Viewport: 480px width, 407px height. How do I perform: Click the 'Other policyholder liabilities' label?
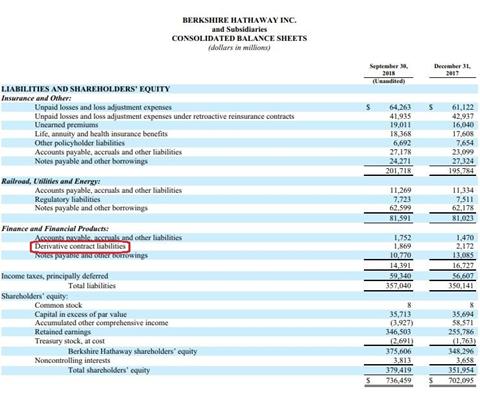pyautogui.click(x=80, y=143)
